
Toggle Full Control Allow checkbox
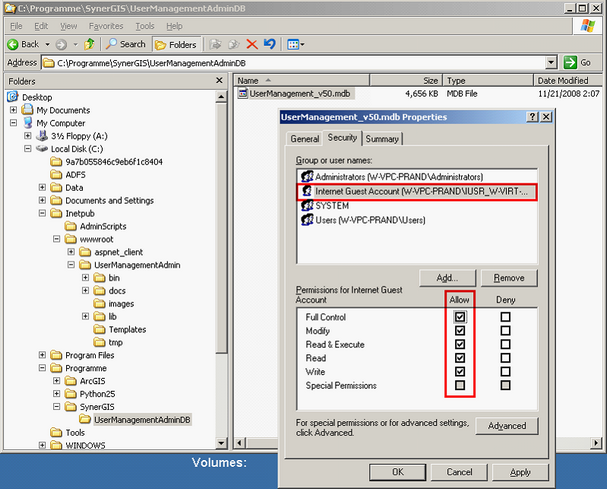click(x=460, y=317)
